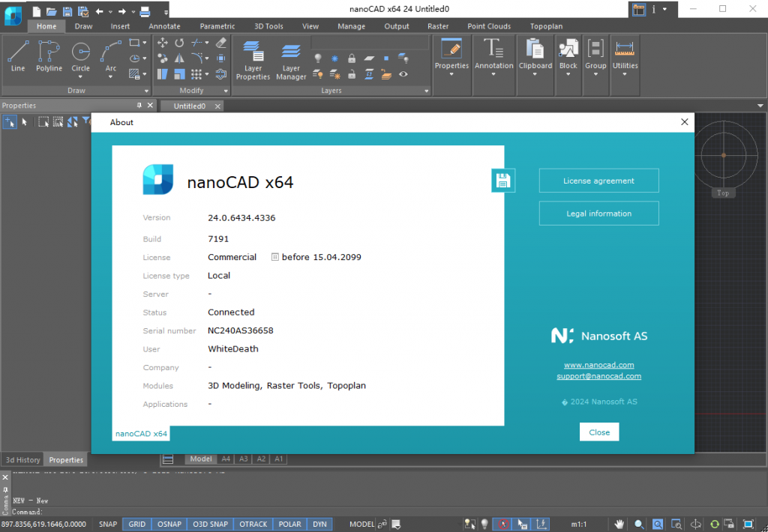Viewport: 768px width, 532px height.
Task: Click the Rotate tool icon
Action: (x=180, y=43)
